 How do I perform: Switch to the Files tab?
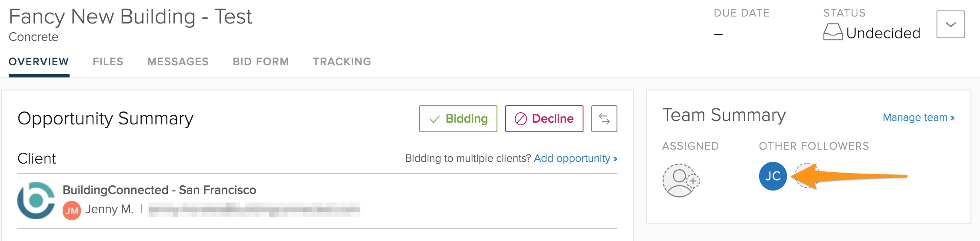point(108,62)
